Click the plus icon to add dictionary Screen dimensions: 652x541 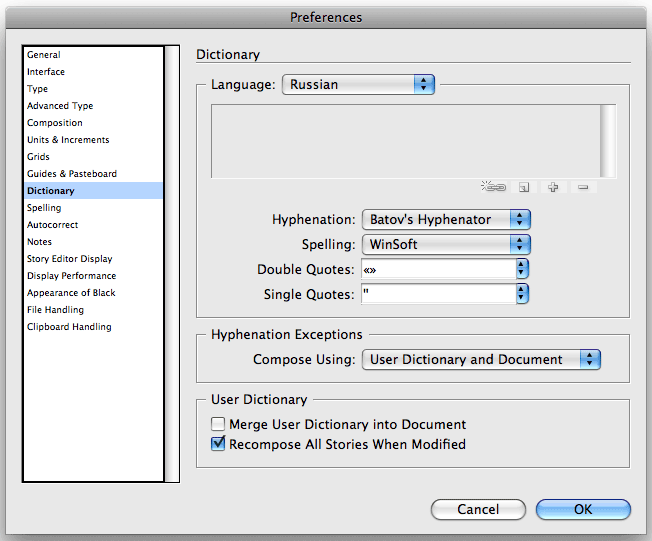(x=553, y=187)
